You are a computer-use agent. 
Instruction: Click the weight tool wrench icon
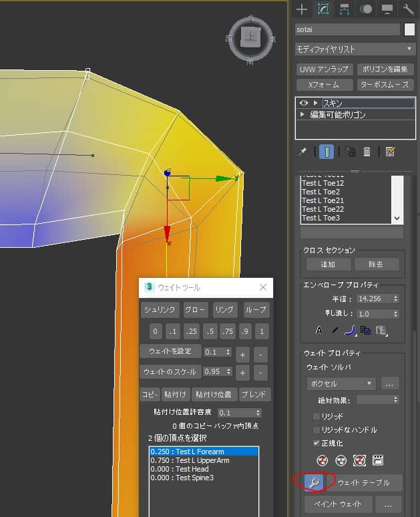313,482
